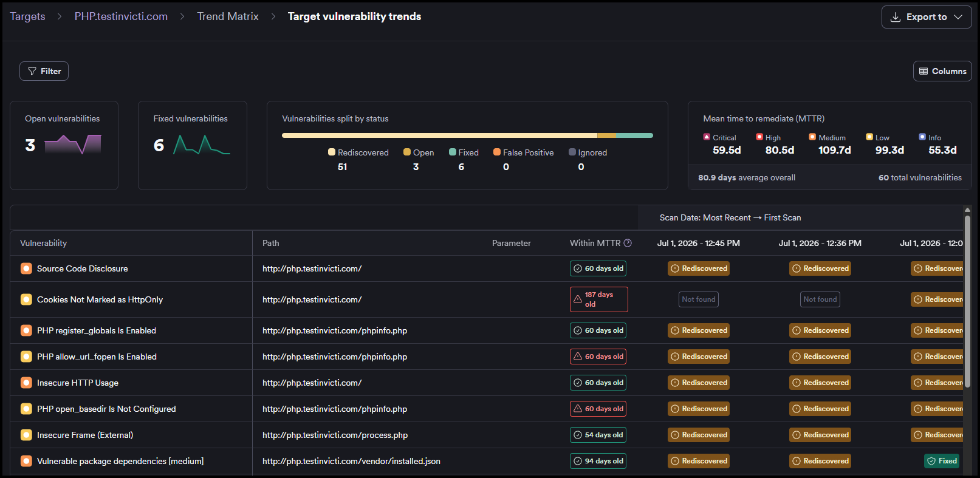Open the Columns chooser button

942,71
